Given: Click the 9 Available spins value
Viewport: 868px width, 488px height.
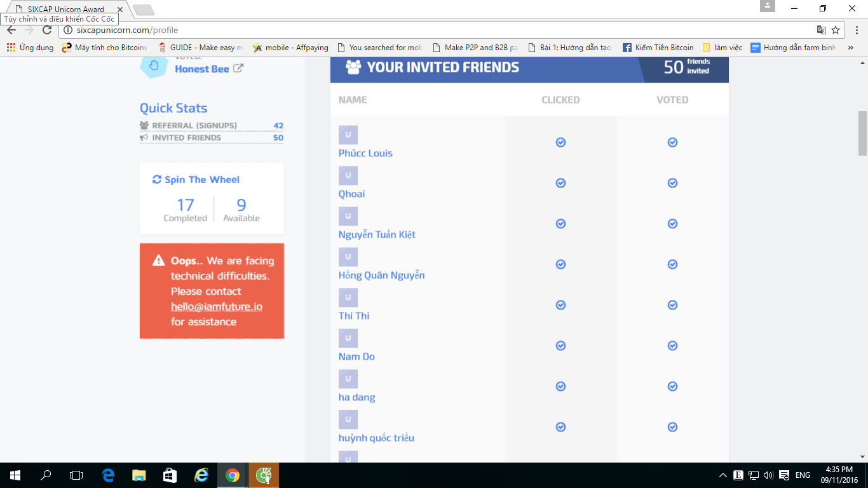Looking at the screenshot, I should click(241, 205).
